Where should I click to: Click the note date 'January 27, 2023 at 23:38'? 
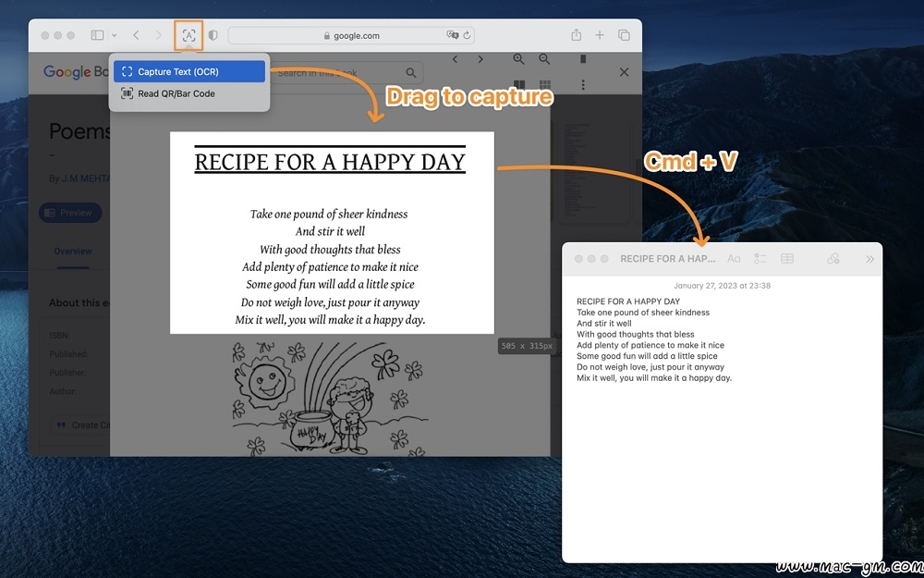point(722,286)
